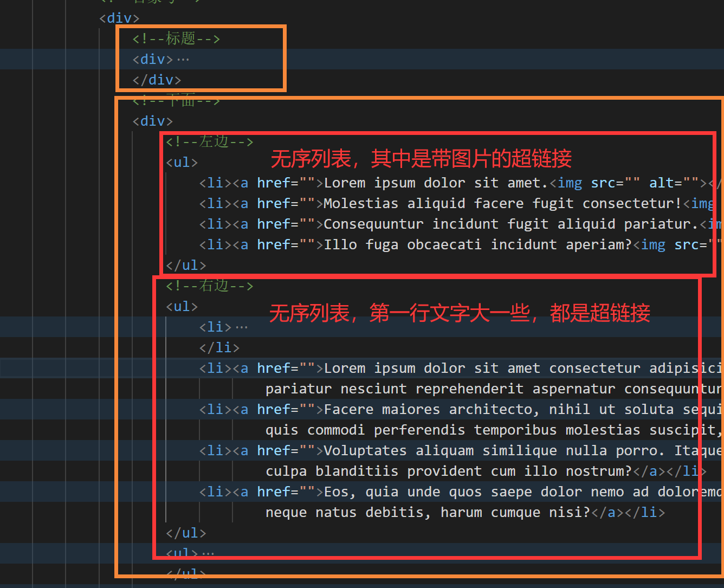This screenshot has height=588, width=724.
Task: Click the <!--右边--> comment
Action: 210,286
